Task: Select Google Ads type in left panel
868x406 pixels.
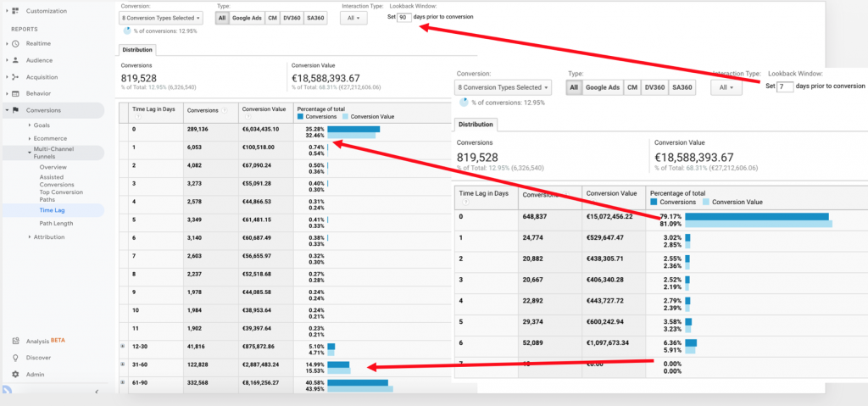Action: (247, 17)
